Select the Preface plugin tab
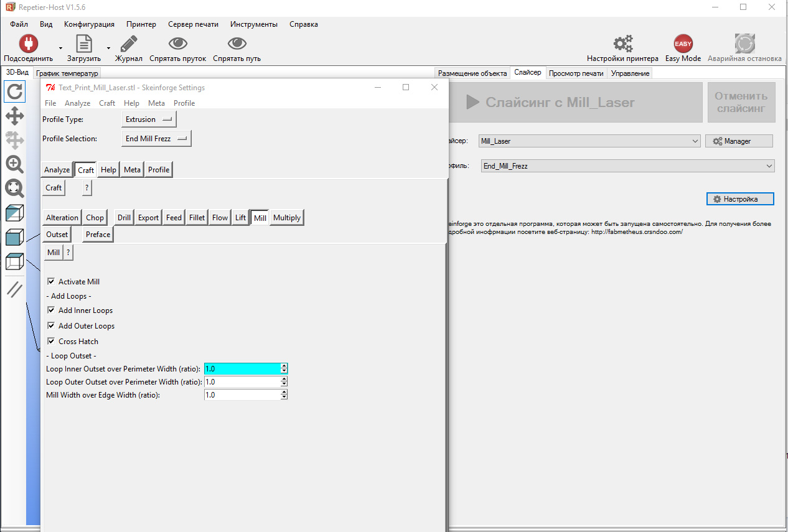 click(x=98, y=235)
